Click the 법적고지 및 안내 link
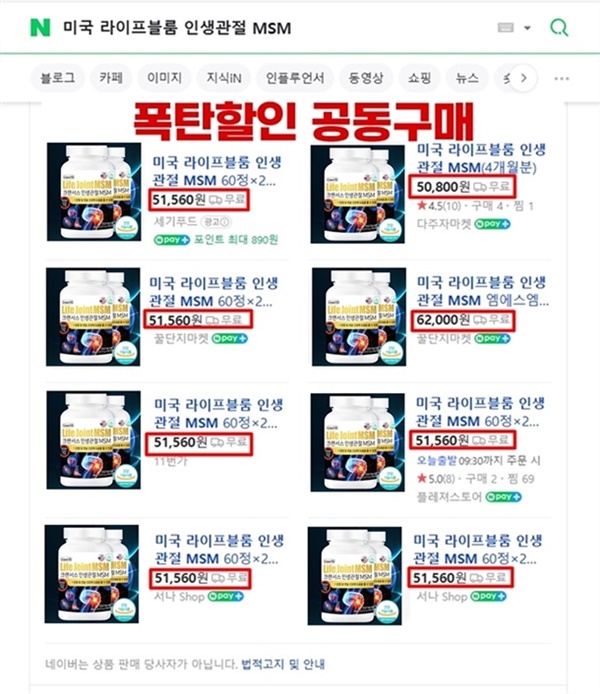Viewport: 600px width, 694px height. tap(283, 664)
